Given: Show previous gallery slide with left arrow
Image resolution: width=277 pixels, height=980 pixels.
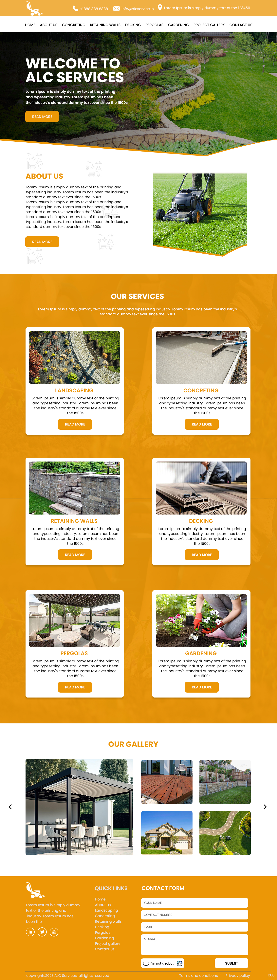Looking at the screenshot, I should (10, 807).
